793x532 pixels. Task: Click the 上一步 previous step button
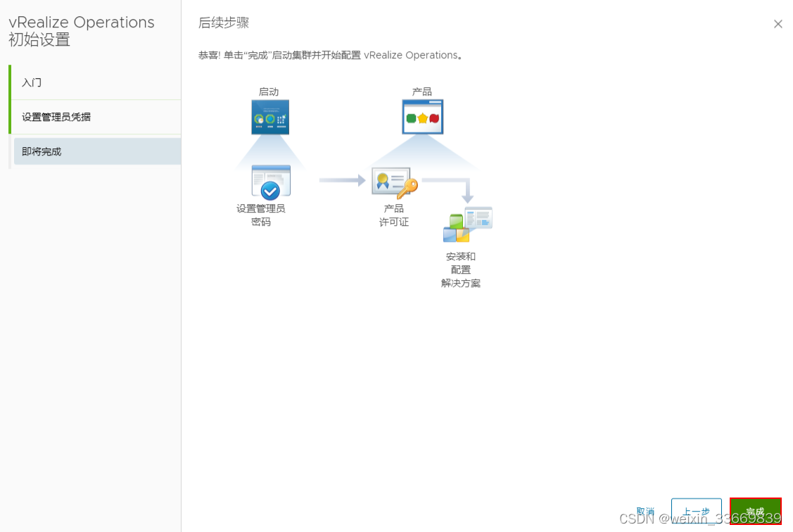(697, 511)
